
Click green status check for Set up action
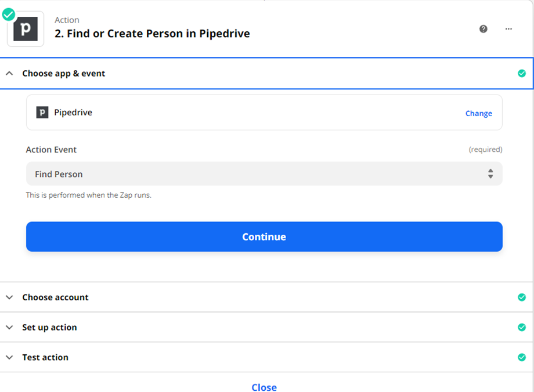pyautogui.click(x=521, y=328)
